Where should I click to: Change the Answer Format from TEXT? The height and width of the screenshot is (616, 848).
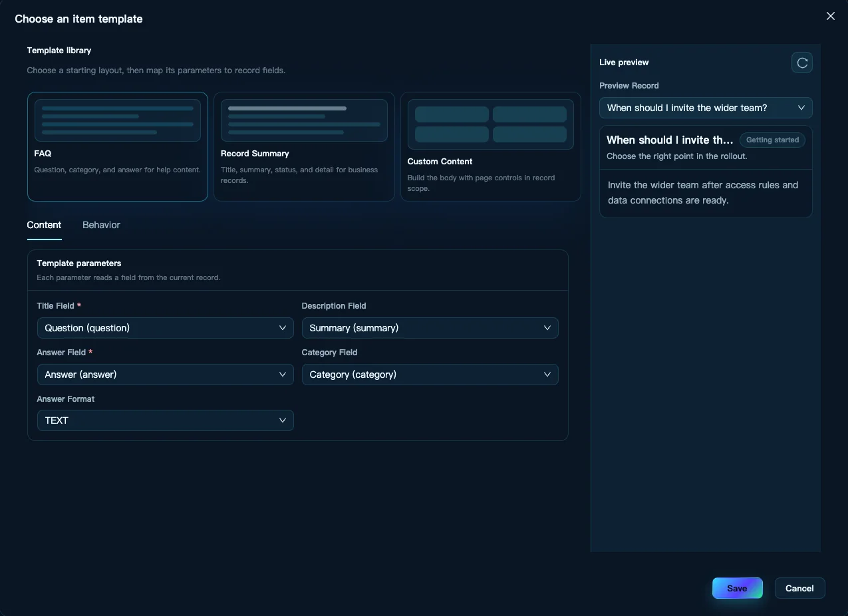(166, 420)
